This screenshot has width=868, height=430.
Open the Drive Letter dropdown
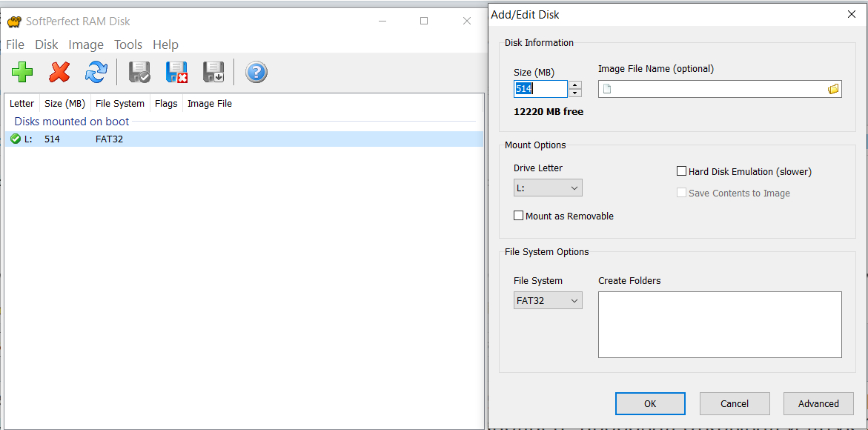point(548,188)
